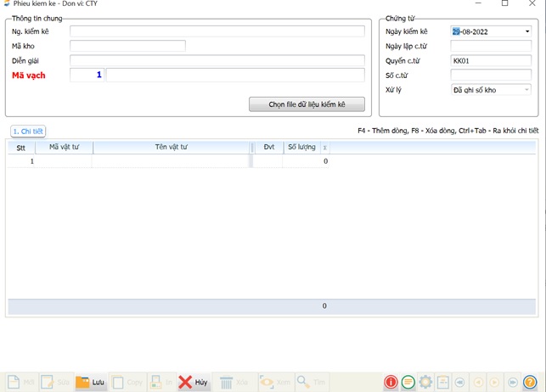Click the Số lượng column header

[301, 148]
